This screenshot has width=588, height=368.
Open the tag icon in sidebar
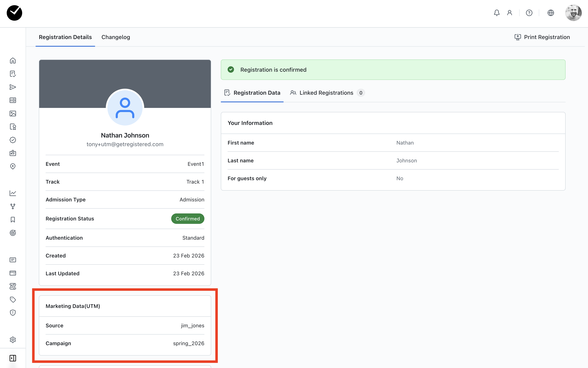point(13,299)
